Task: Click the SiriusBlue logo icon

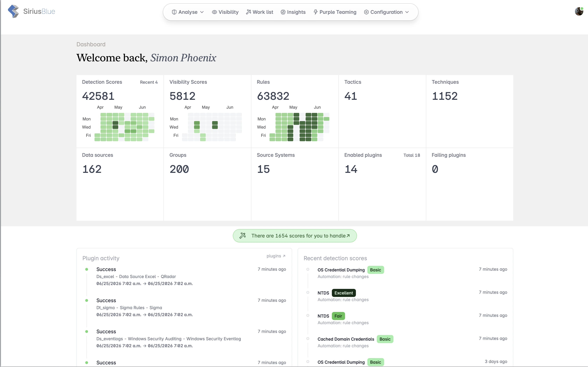Action: click(x=13, y=11)
